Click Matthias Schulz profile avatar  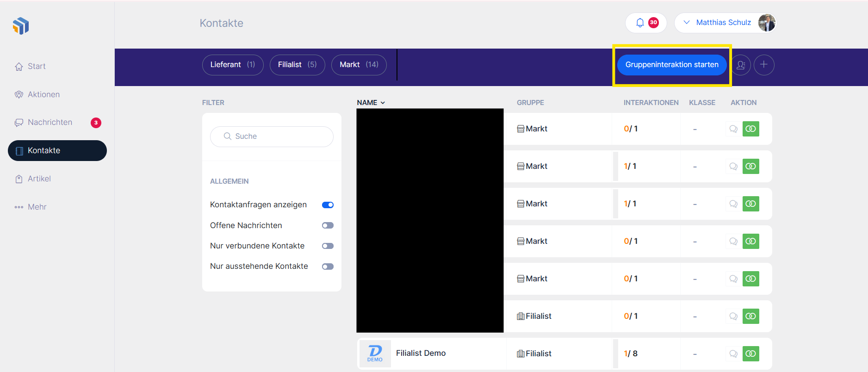tap(766, 23)
